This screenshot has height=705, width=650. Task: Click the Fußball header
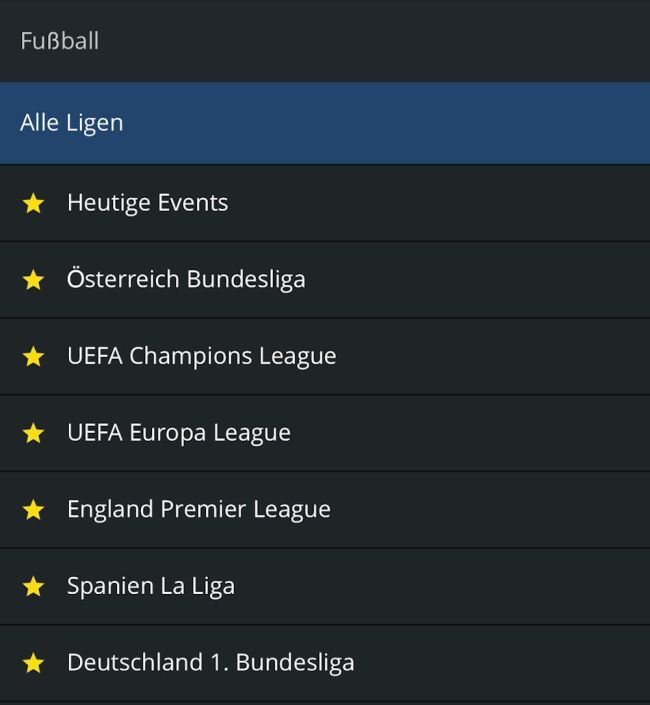tap(325, 41)
